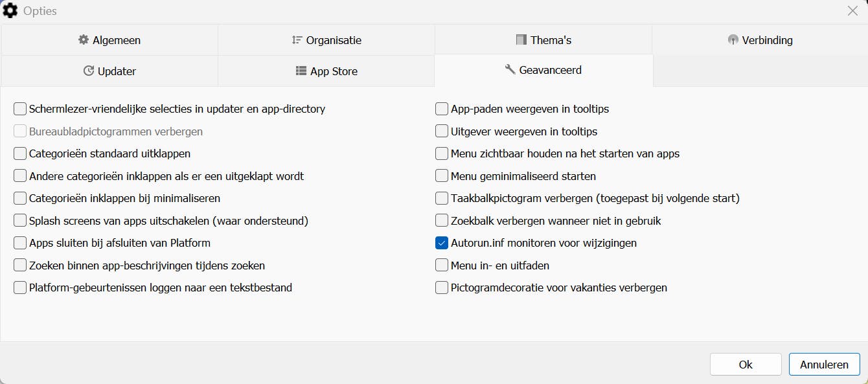Click the list icon on the App Store tab

pos(301,71)
